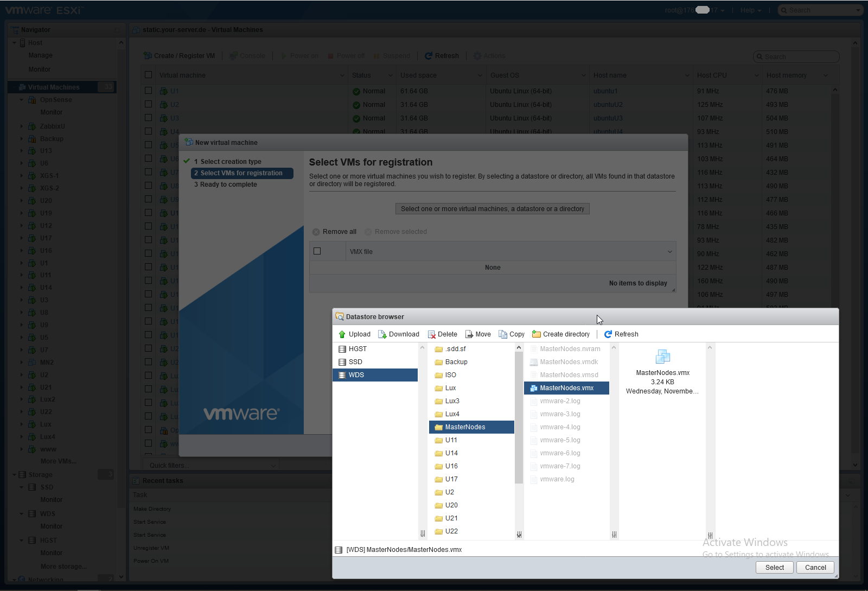Open the ISO folder icon
Image resolution: width=868 pixels, height=591 pixels.
click(439, 375)
